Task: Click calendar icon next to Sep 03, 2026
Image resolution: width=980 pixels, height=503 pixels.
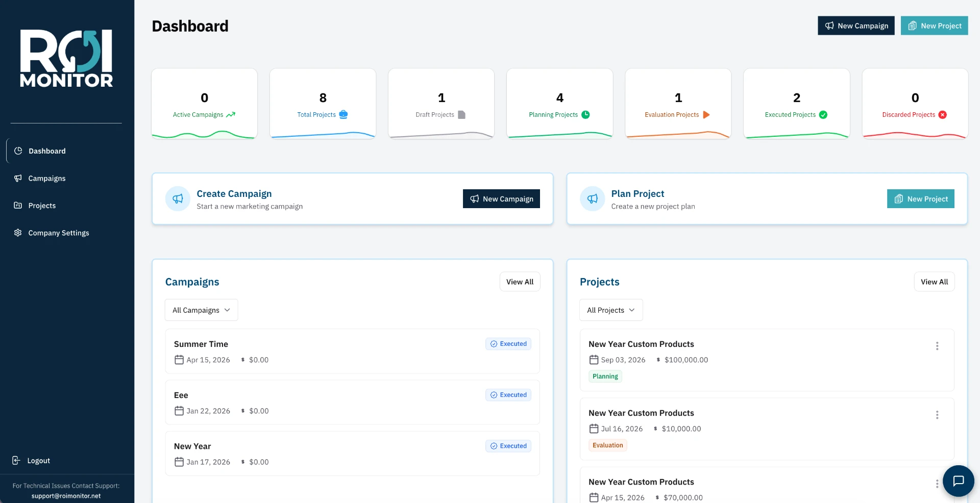Action: tap(594, 360)
